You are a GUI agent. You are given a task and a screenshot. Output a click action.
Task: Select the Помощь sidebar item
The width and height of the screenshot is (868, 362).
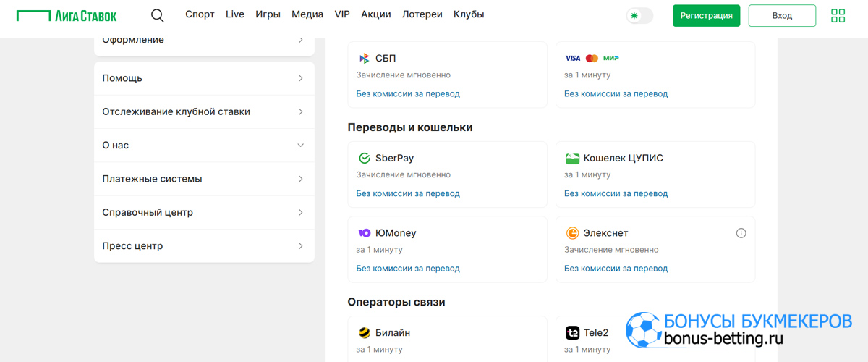pos(204,78)
